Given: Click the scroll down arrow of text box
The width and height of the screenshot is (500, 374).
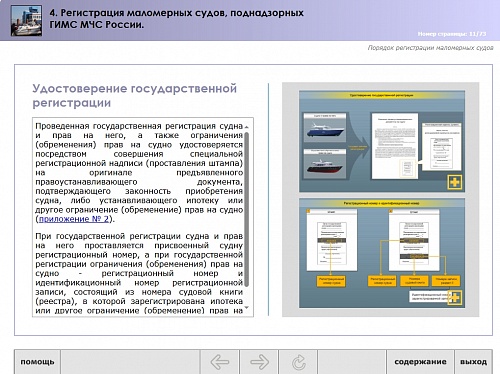Looking at the screenshot, I should pyautogui.click(x=247, y=307).
